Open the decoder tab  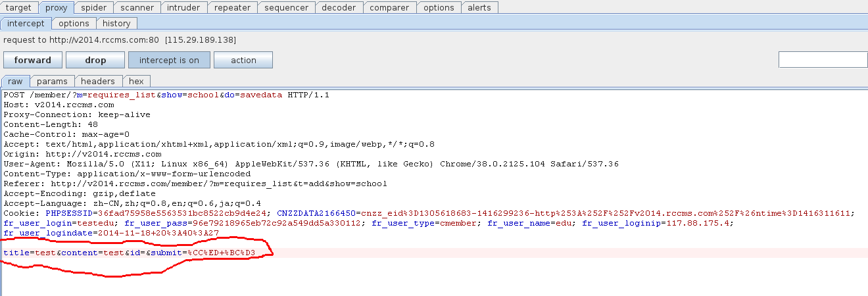339,8
